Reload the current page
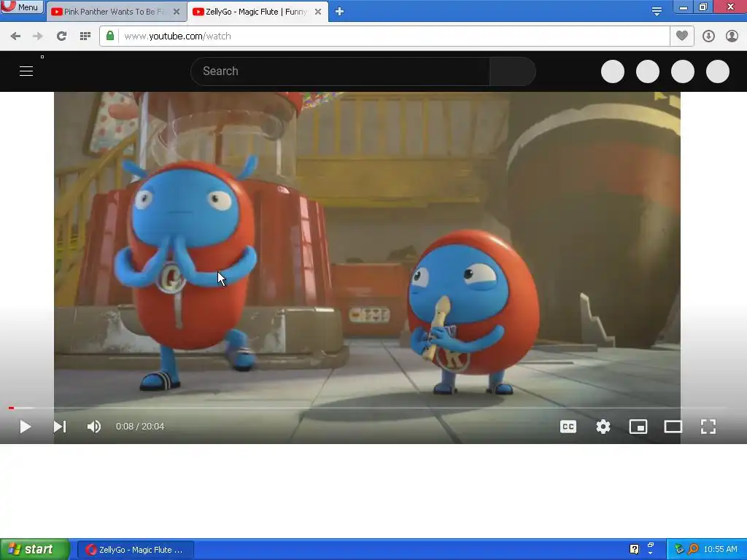Screen dimensions: 747x560 (x=61, y=36)
